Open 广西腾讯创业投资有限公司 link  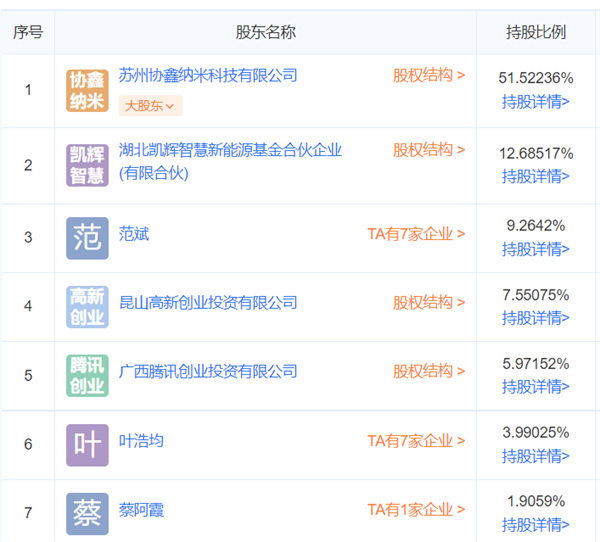tap(208, 371)
